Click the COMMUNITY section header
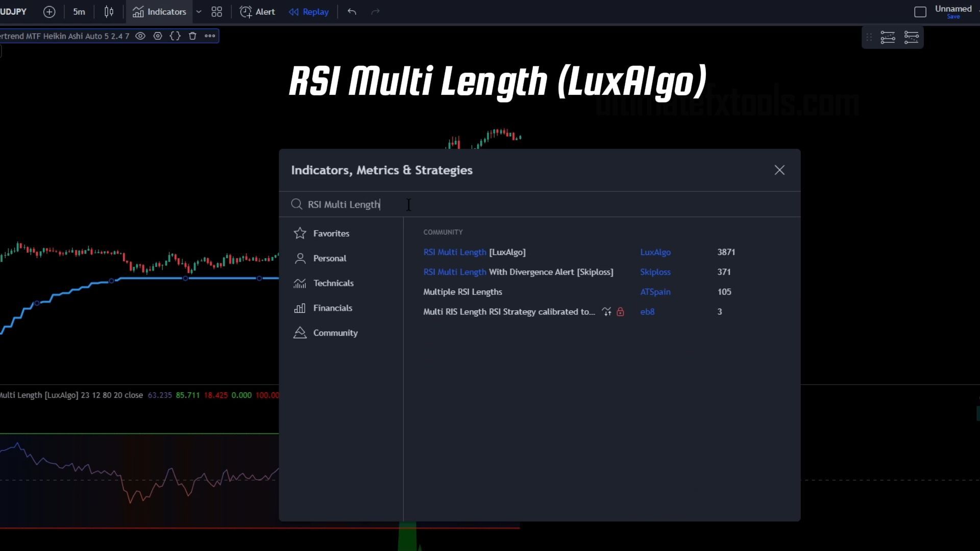 443,232
